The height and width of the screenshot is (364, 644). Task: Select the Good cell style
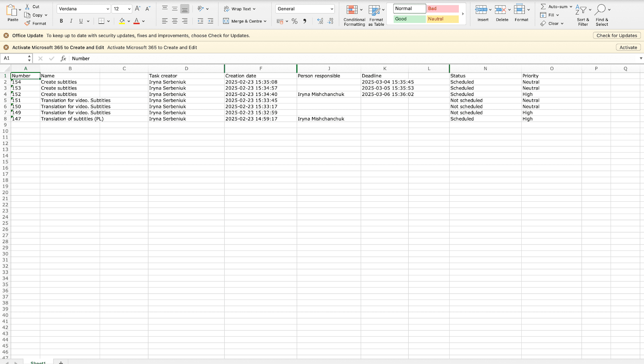point(409,19)
